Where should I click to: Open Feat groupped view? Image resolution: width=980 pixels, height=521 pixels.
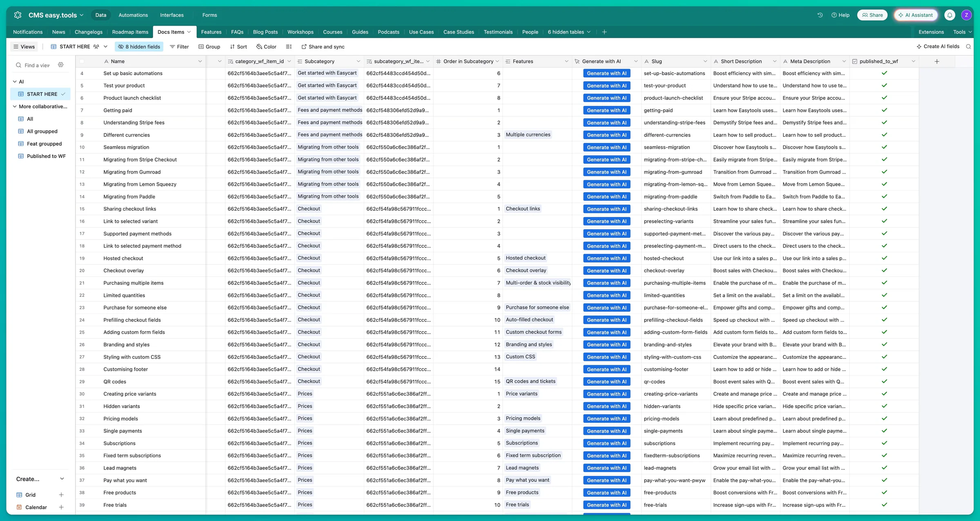coord(40,144)
